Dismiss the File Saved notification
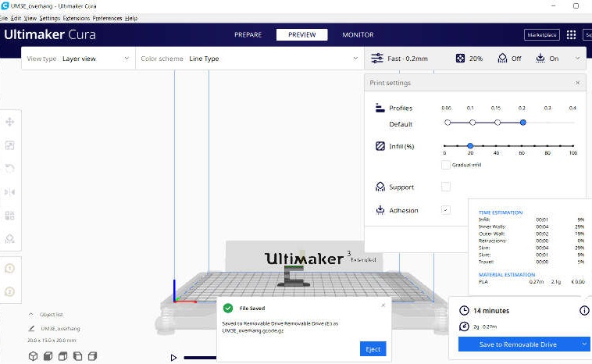Screen dimensions: 592x364 383,305
